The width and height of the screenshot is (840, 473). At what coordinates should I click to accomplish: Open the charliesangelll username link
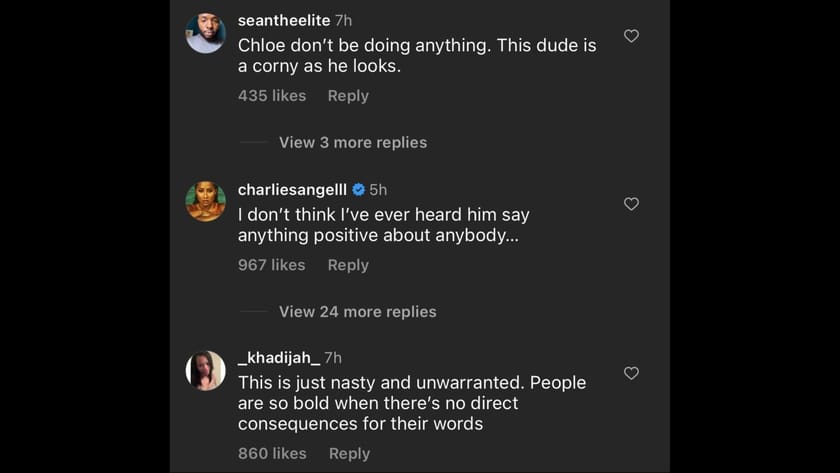coord(292,189)
